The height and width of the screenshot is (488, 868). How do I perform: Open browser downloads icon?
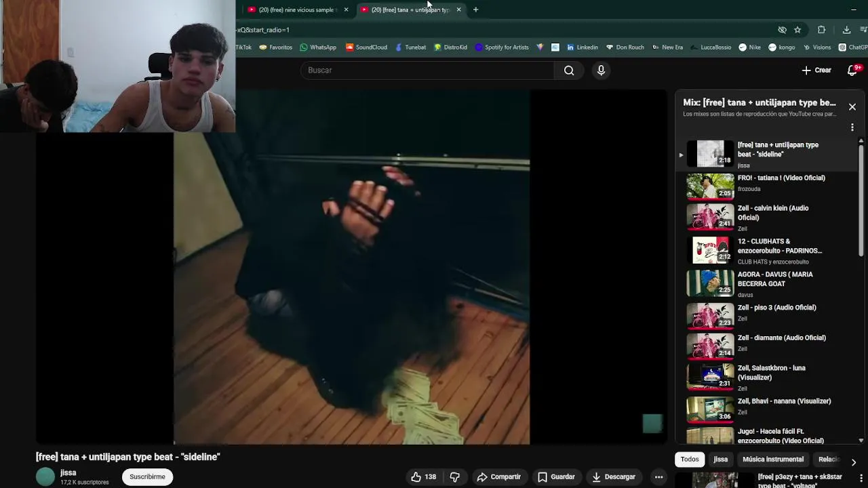click(x=846, y=30)
